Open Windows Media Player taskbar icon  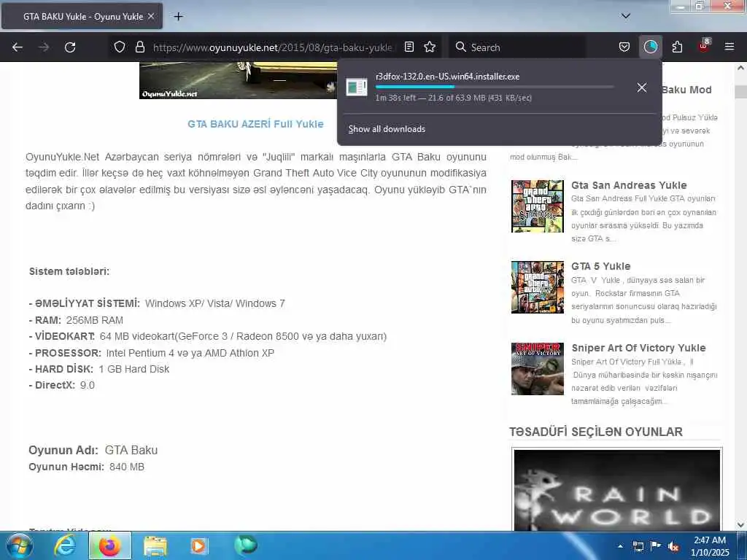[199, 546]
